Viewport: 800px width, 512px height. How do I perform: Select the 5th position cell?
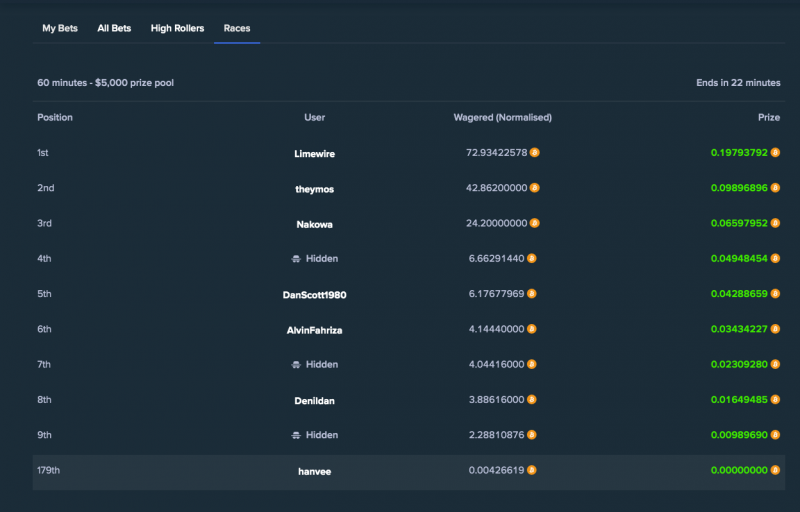click(x=44, y=294)
